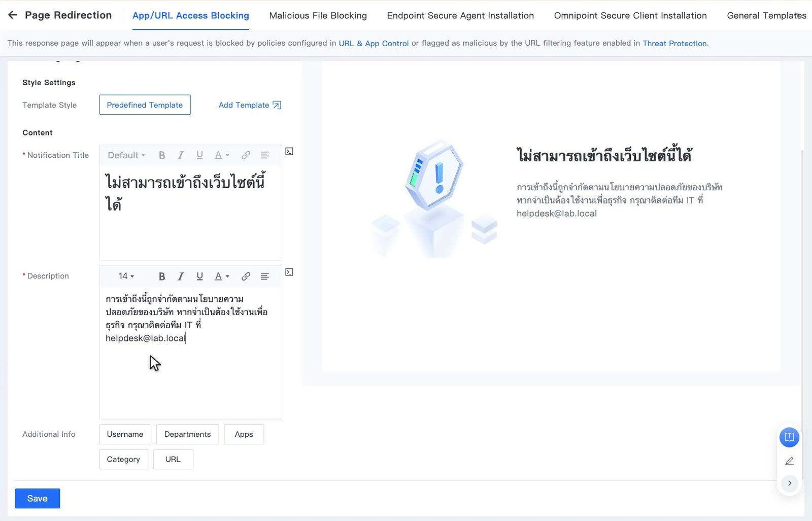Open the blue help book icon
The image size is (812, 521).
[789, 437]
